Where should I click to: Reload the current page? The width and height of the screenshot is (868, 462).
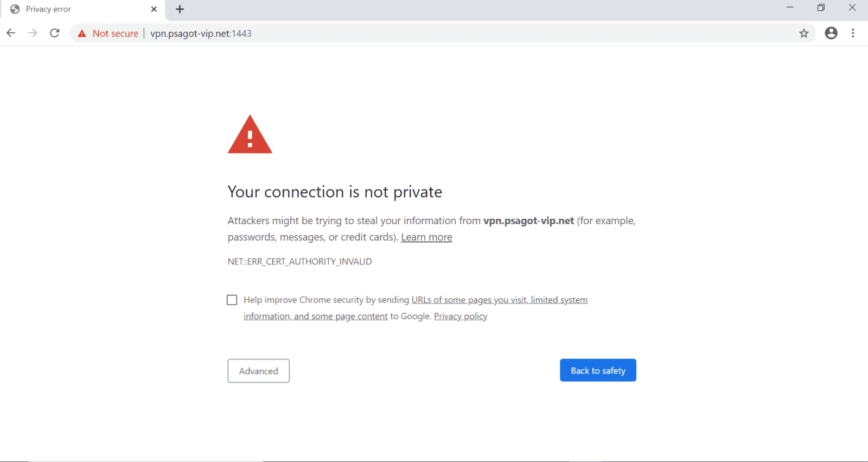click(55, 33)
